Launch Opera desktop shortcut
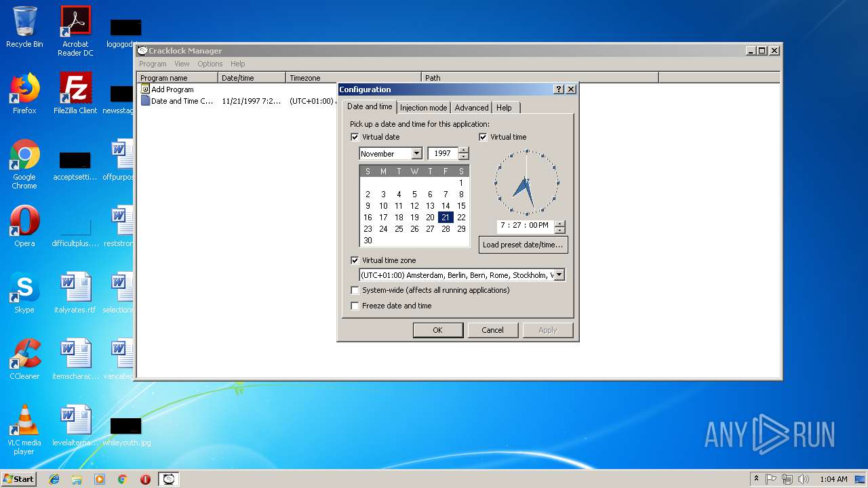The image size is (868, 488). [24, 226]
